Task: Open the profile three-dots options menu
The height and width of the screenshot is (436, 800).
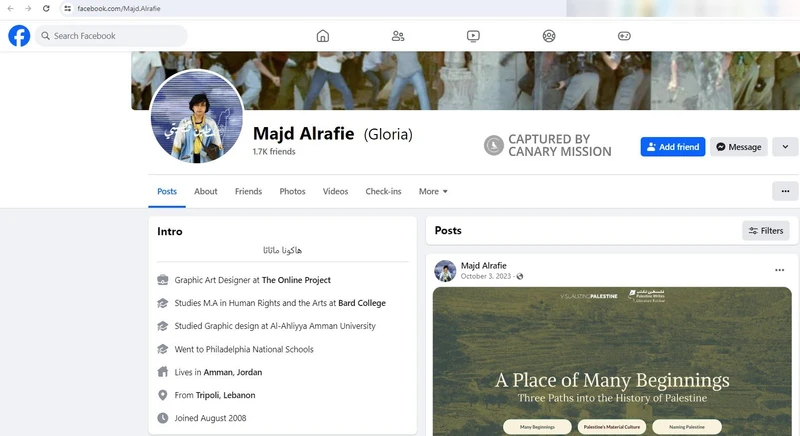Action: (785, 191)
